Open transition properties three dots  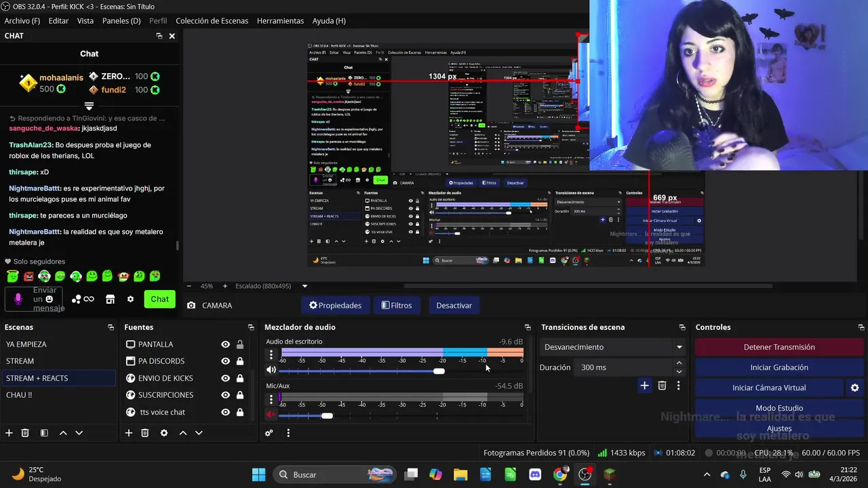coord(678,386)
